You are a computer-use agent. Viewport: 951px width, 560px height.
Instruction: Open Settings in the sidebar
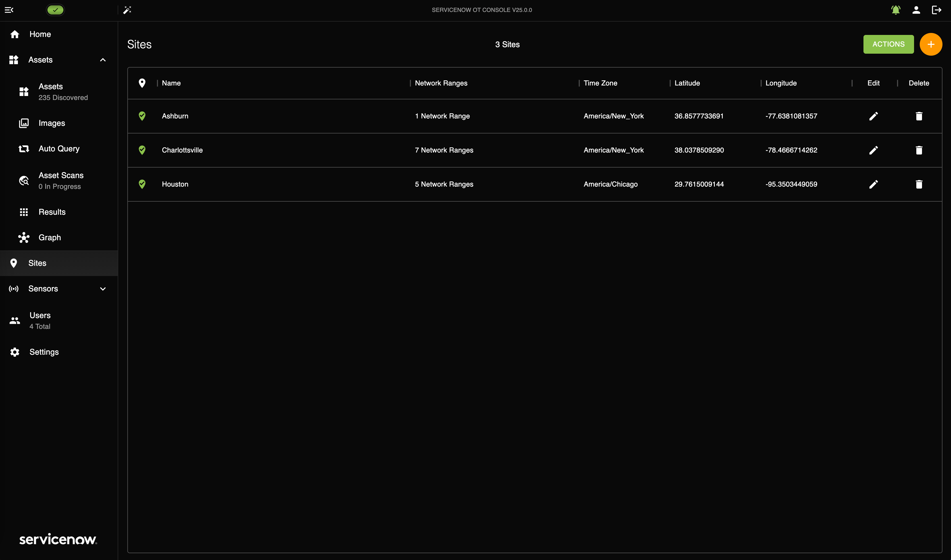coord(59,352)
